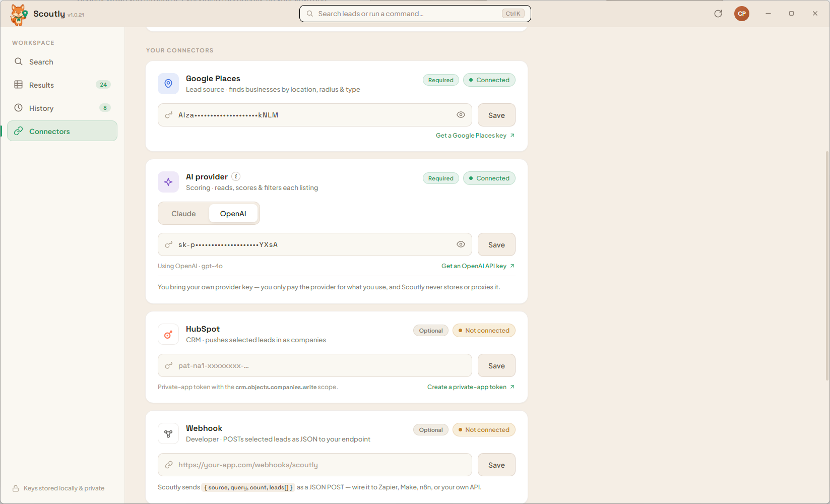Click the Results table icon in sidebar
This screenshot has height=504, width=830.
click(19, 85)
